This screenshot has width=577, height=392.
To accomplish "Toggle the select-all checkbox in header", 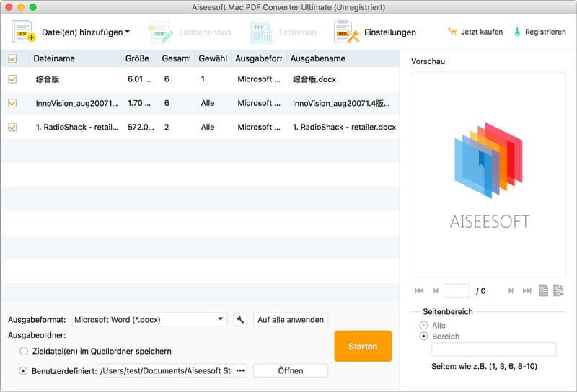I will point(12,59).
